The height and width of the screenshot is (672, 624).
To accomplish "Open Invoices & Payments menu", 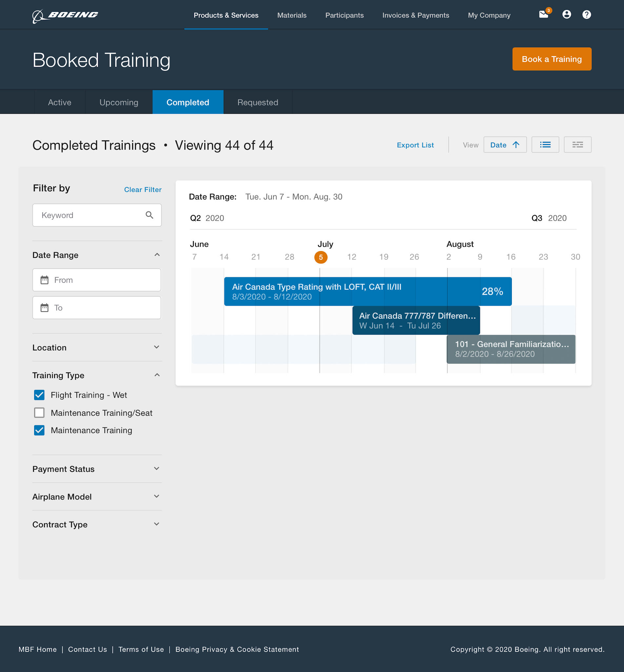I will (x=416, y=15).
